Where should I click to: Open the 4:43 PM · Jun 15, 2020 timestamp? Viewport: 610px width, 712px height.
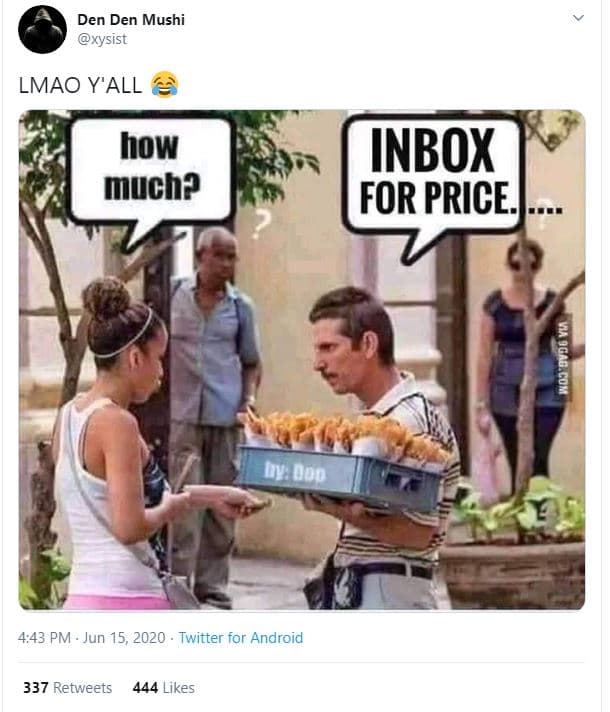[93, 637]
